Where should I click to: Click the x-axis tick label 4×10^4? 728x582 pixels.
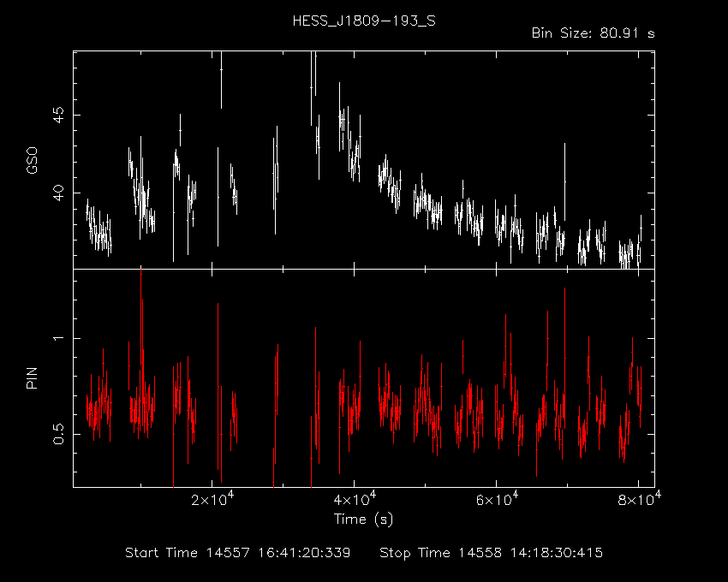355,499
